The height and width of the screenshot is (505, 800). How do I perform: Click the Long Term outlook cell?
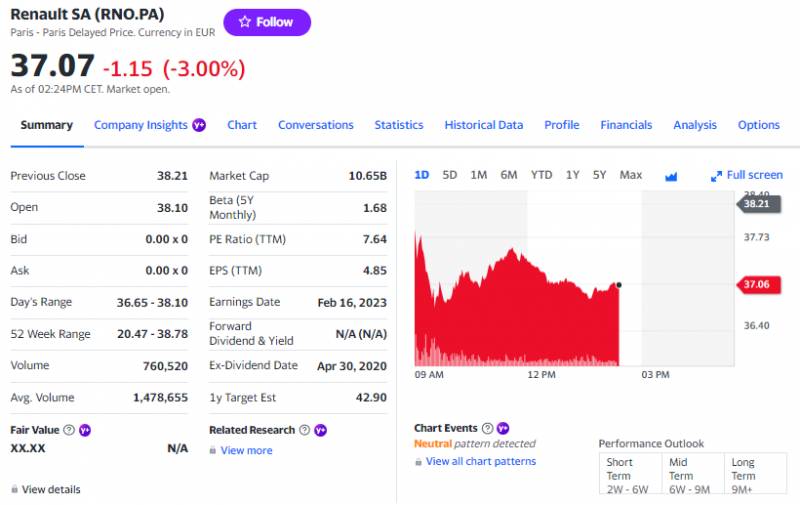[756, 474]
